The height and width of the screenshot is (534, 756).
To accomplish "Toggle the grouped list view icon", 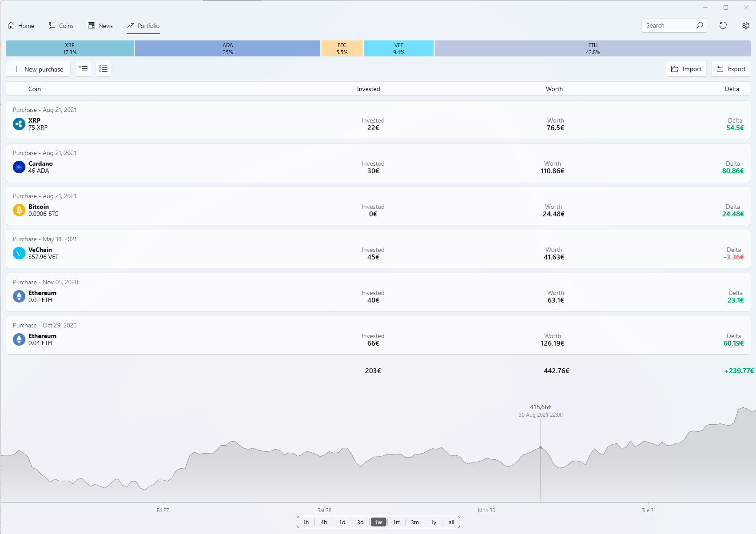I will pos(103,69).
